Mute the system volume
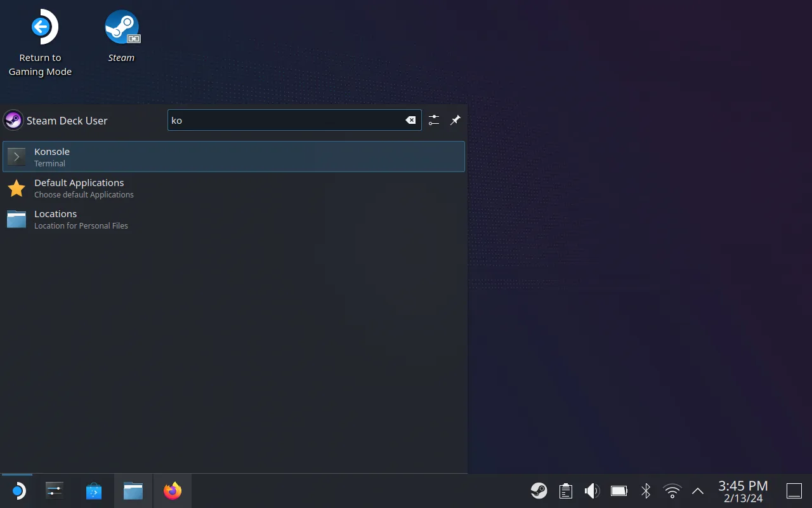 click(x=591, y=490)
